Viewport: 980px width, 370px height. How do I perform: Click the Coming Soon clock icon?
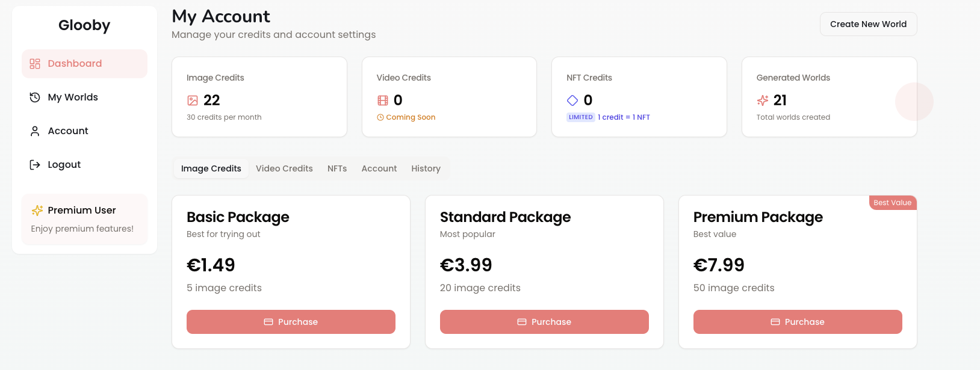(x=380, y=117)
